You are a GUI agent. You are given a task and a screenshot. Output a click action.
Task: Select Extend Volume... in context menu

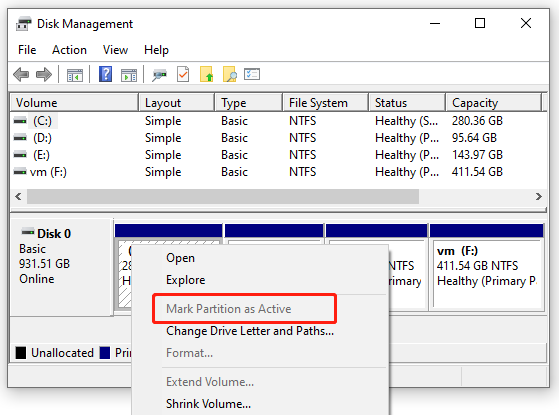pyautogui.click(x=210, y=382)
